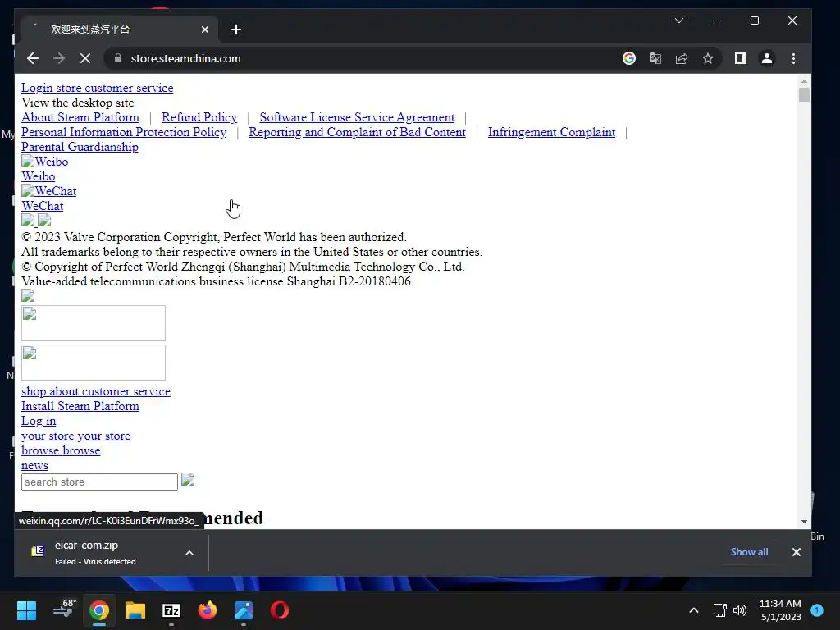Click the search submit image icon
Image resolution: width=840 pixels, height=630 pixels.
pos(188,479)
